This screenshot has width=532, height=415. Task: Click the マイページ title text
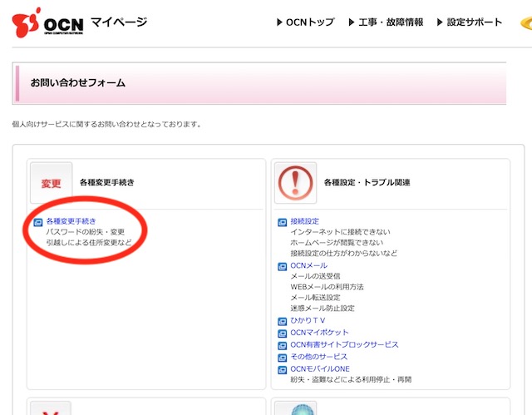tap(119, 22)
